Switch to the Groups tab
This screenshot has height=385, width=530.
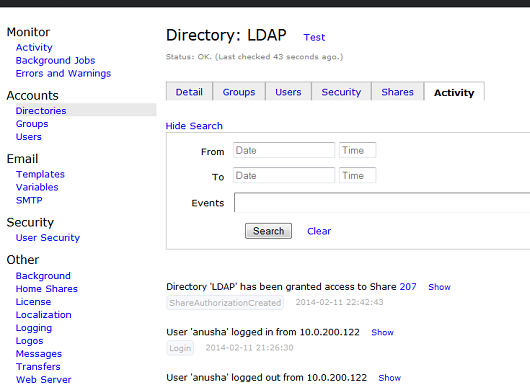click(x=239, y=92)
